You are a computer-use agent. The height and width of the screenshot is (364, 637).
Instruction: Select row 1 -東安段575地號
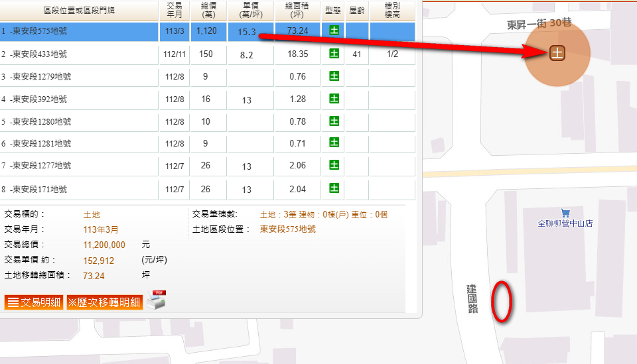(x=207, y=31)
